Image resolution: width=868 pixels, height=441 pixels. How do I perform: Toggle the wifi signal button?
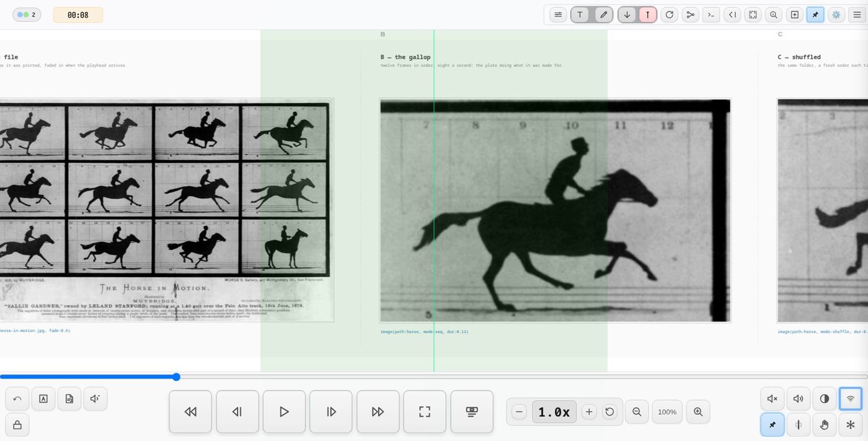pyautogui.click(x=851, y=399)
